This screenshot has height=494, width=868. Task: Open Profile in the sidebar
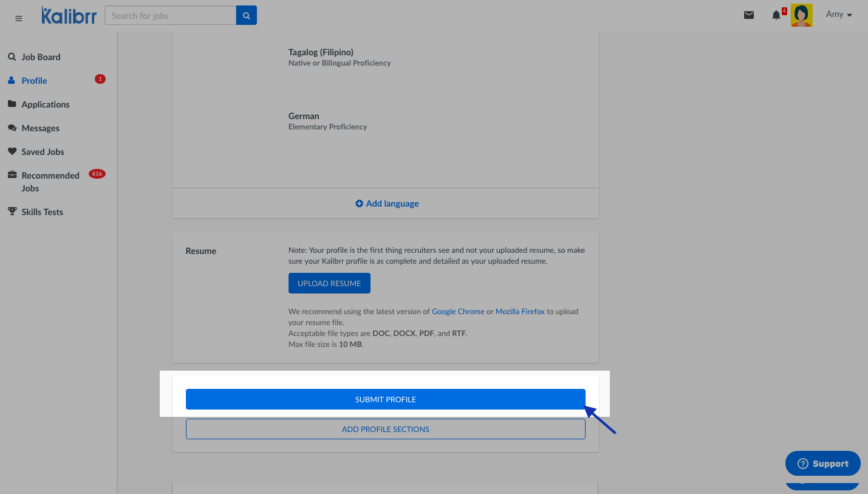tap(34, 81)
